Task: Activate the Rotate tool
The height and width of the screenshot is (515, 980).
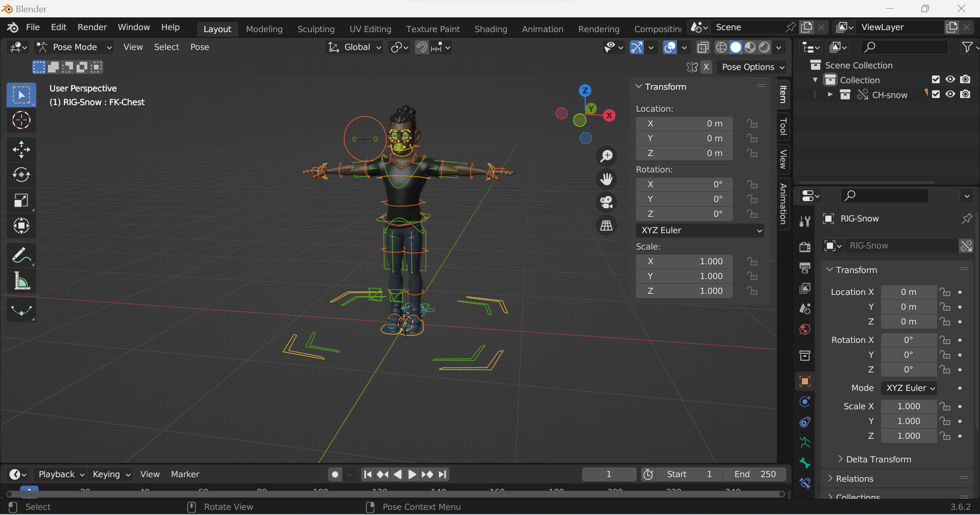Action: click(x=21, y=175)
